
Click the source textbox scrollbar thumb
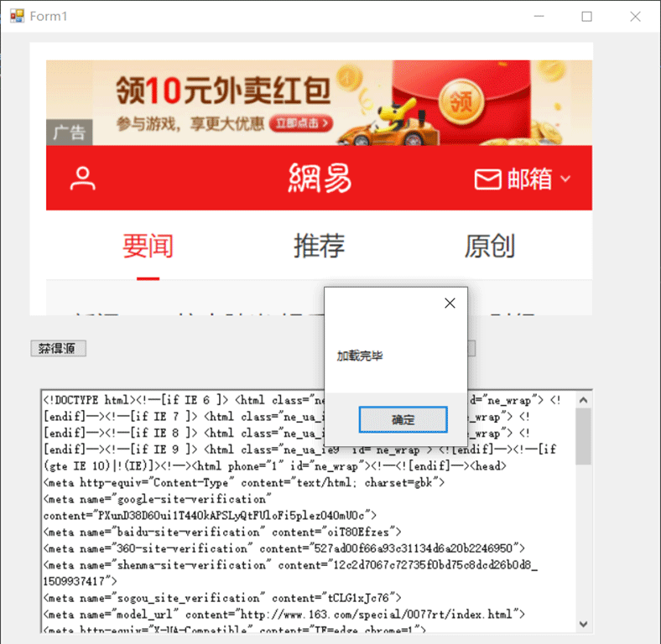583,436
